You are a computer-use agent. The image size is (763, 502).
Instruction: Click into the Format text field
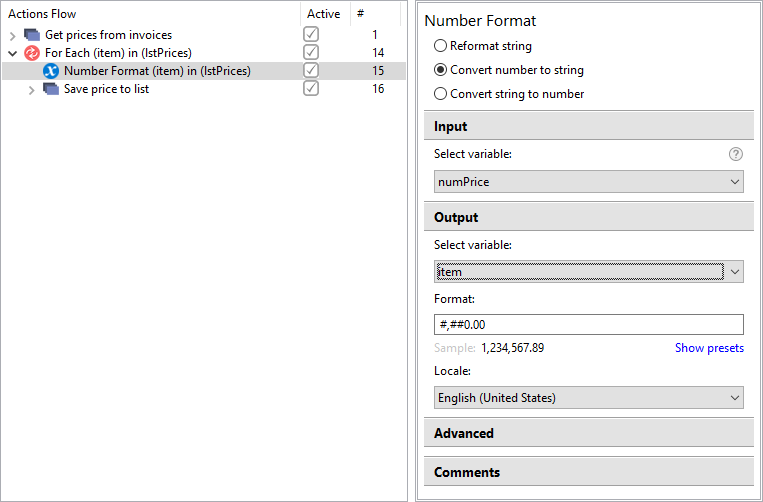pyautogui.click(x=589, y=324)
